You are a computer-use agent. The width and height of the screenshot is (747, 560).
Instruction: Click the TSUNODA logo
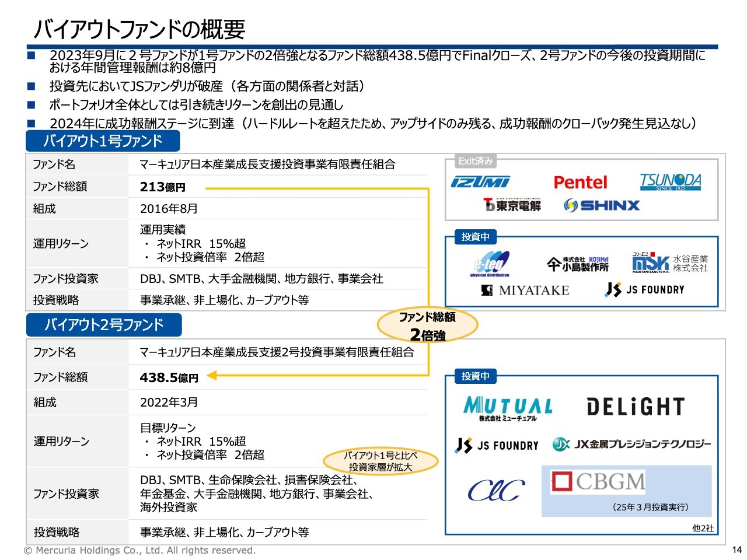[x=671, y=182]
